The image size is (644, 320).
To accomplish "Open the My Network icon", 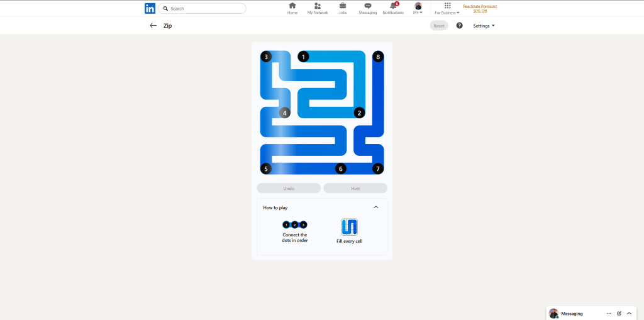I will coord(318,6).
